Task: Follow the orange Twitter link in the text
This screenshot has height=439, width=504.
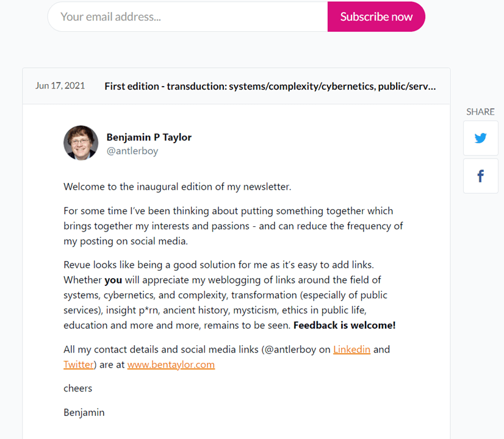Action: pyautogui.click(x=79, y=365)
